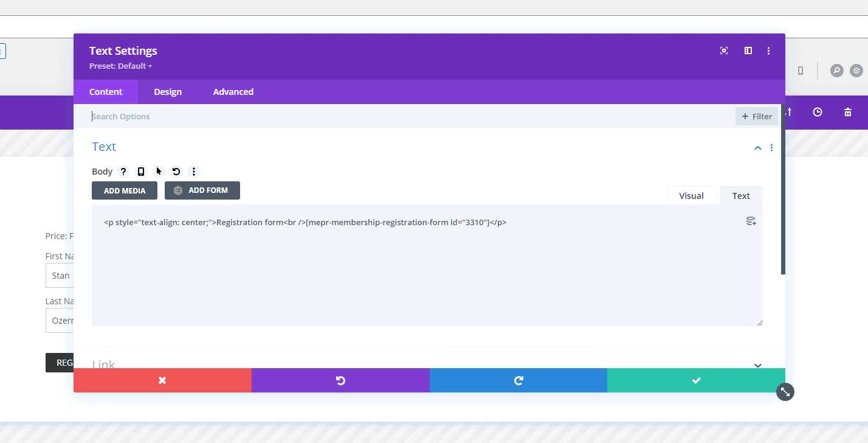Image resolution: width=868 pixels, height=443 pixels.
Task: Toggle responsive phone icon for Body
Action: point(141,172)
